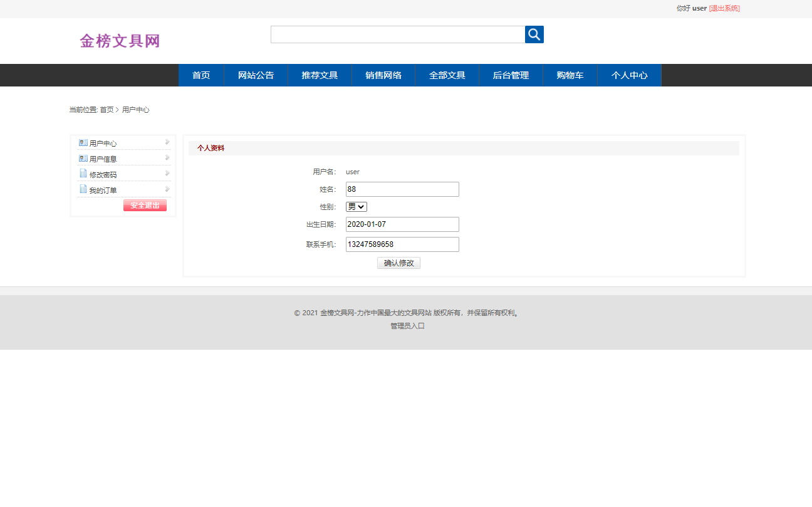Click the arrow beside 我的订单
The image size is (812, 507).
pos(166,189)
